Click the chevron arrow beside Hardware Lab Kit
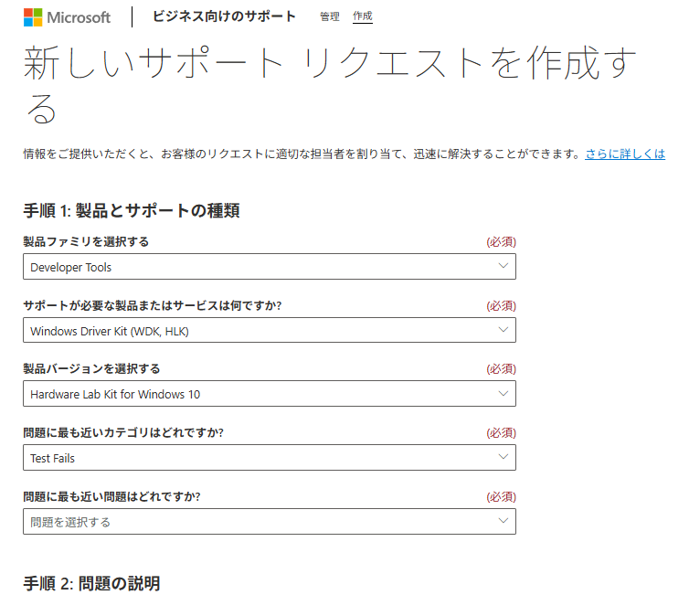The width and height of the screenshot is (689, 616). (x=503, y=393)
